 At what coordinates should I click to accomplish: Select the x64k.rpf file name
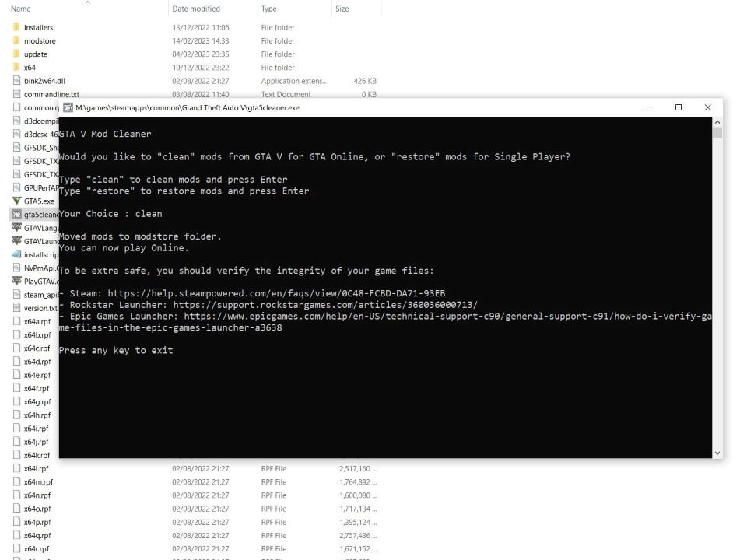click(x=37, y=455)
